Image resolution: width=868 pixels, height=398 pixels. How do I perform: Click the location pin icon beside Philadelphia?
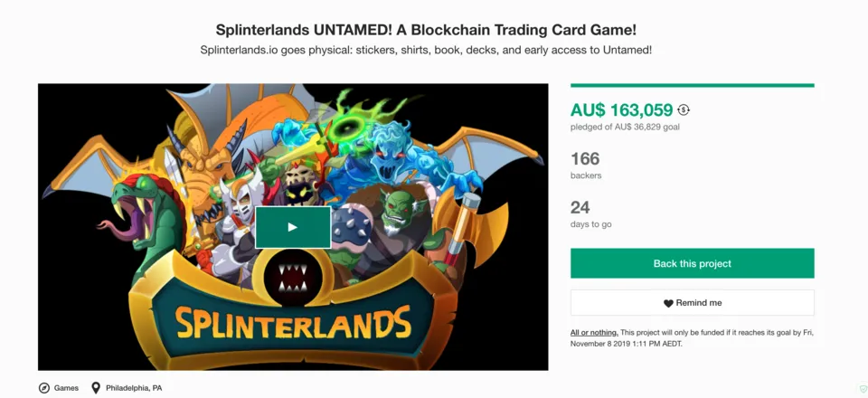(96, 388)
